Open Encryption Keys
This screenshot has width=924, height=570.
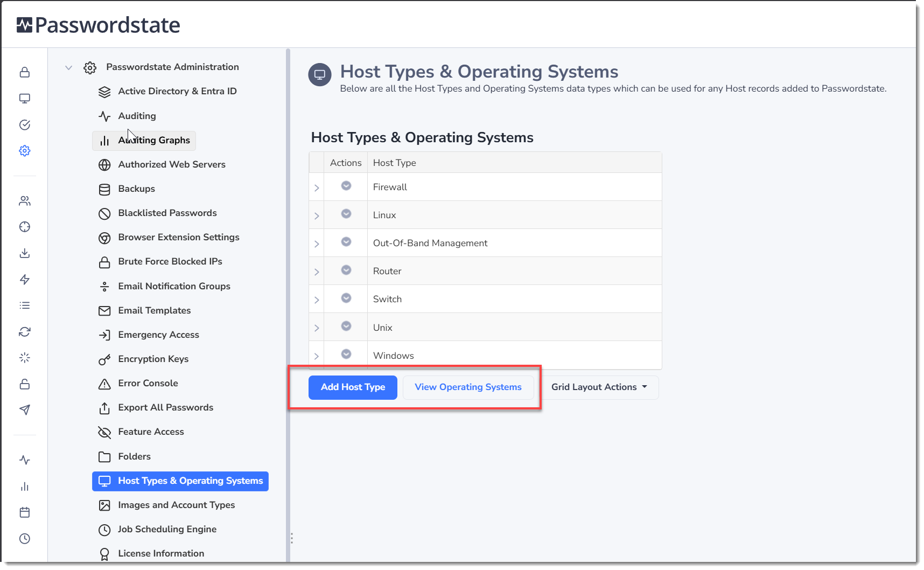click(x=143, y=359)
